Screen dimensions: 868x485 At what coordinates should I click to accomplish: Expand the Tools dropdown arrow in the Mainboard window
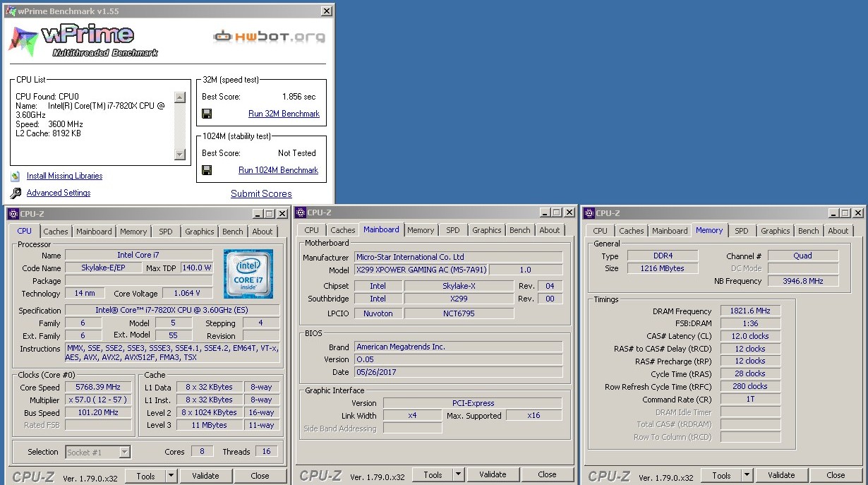[458, 475]
